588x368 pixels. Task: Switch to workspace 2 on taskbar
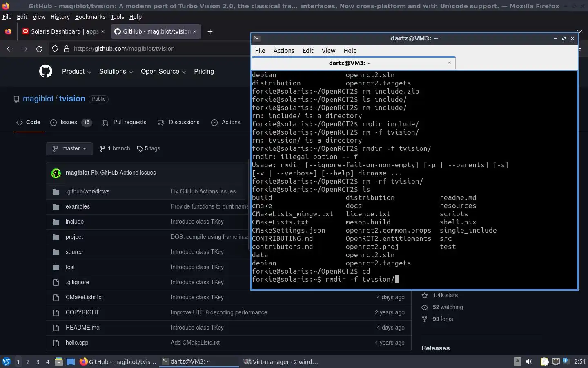28,361
